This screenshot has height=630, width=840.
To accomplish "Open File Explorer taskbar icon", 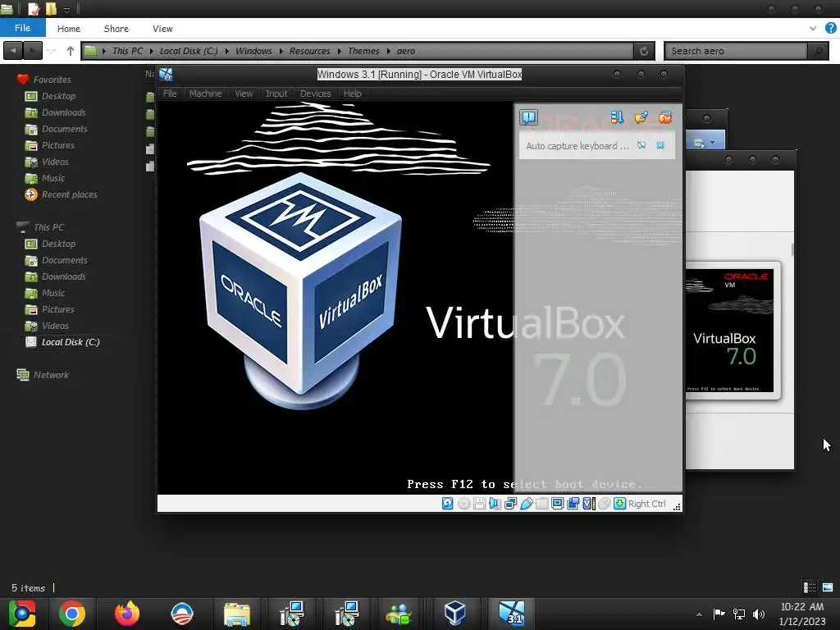I will [237, 614].
